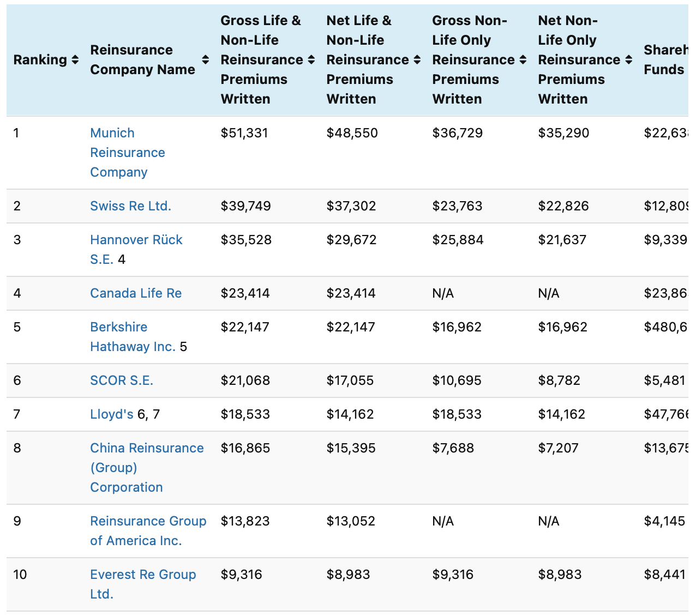
Task: Select Swiss Re's $37,302 net premium cell
Action: point(351,206)
